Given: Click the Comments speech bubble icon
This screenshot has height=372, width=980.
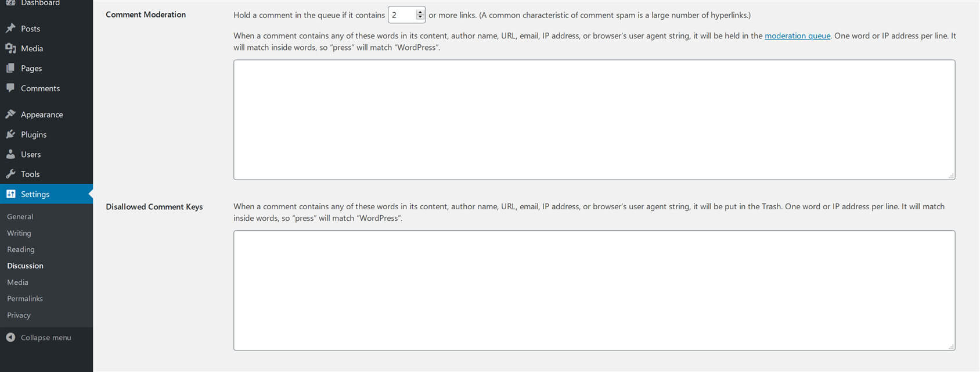Looking at the screenshot, I should [10, 88].
